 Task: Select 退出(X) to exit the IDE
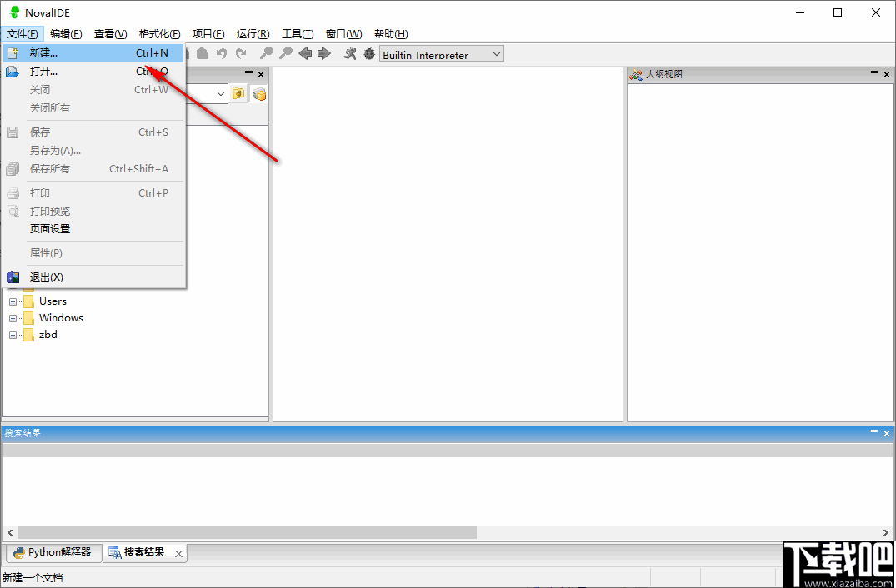click(x=93, y=277)
